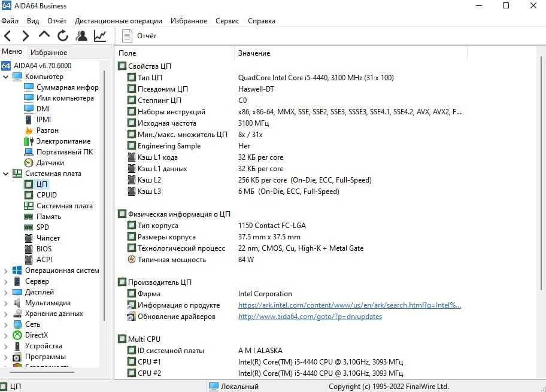
Task: Click the left tree horizontal scrollbar
Action: pos(41,372)
